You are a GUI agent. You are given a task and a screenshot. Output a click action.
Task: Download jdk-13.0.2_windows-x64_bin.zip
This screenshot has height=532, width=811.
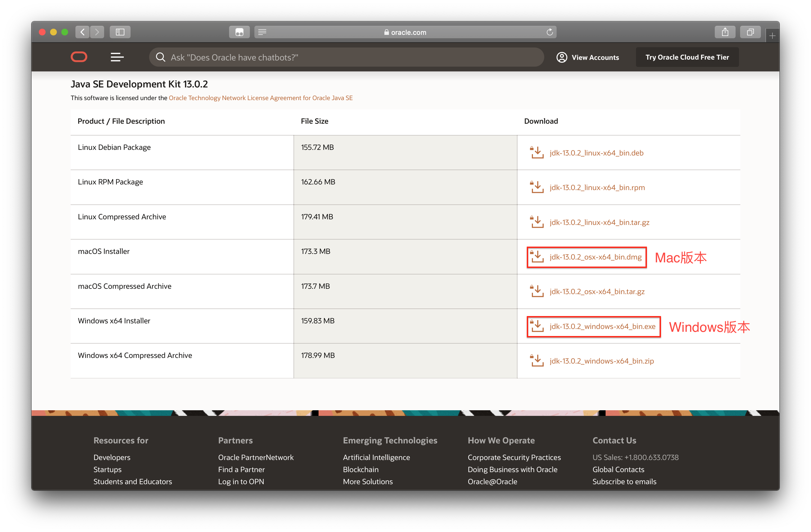click(x=601, y=361)
